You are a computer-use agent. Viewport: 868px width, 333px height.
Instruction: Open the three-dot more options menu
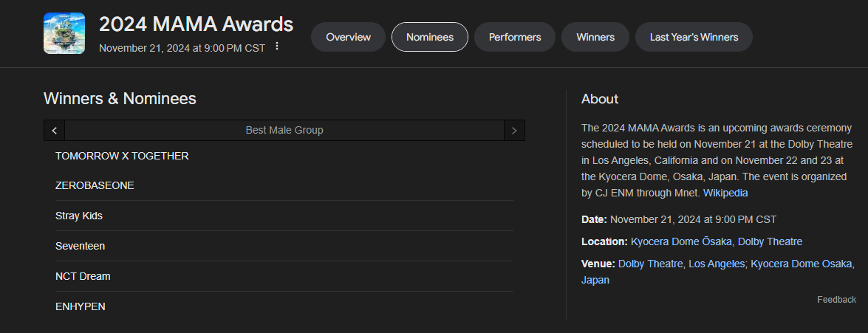pyautogui.click(x=277, y=47)
